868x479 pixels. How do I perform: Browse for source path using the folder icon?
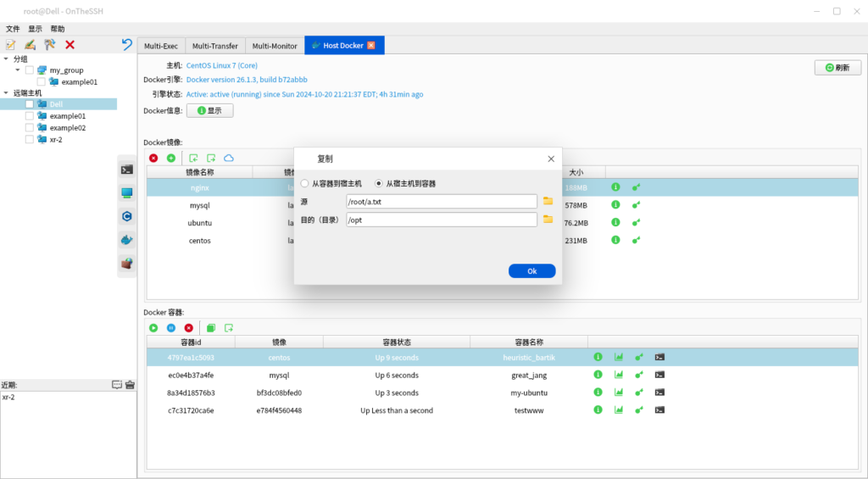(x=548, y=201)
